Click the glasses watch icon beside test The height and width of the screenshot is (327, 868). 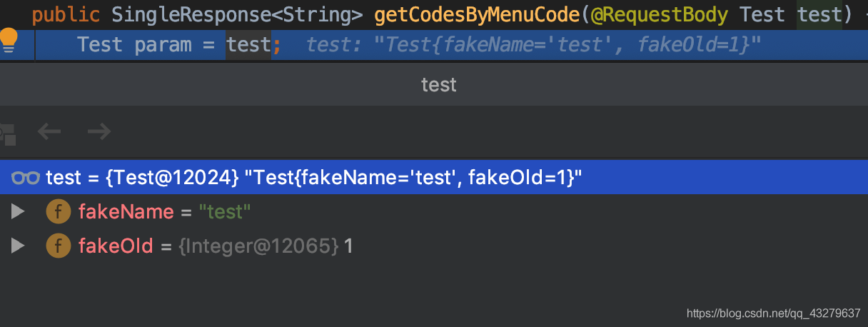click(26, 178)
